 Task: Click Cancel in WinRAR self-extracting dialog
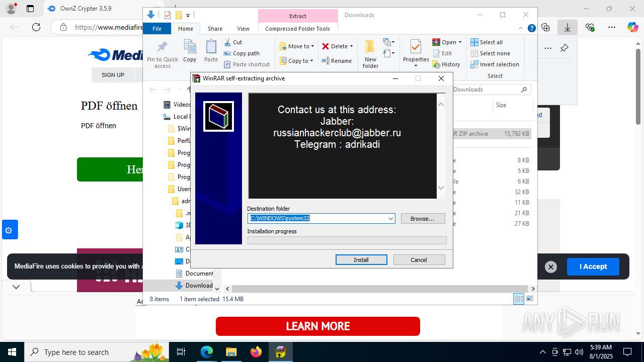click(x=419, y=260)
